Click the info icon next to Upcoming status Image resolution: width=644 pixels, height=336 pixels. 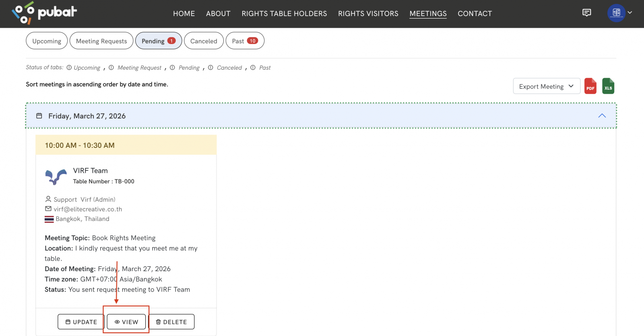[69, 68]
